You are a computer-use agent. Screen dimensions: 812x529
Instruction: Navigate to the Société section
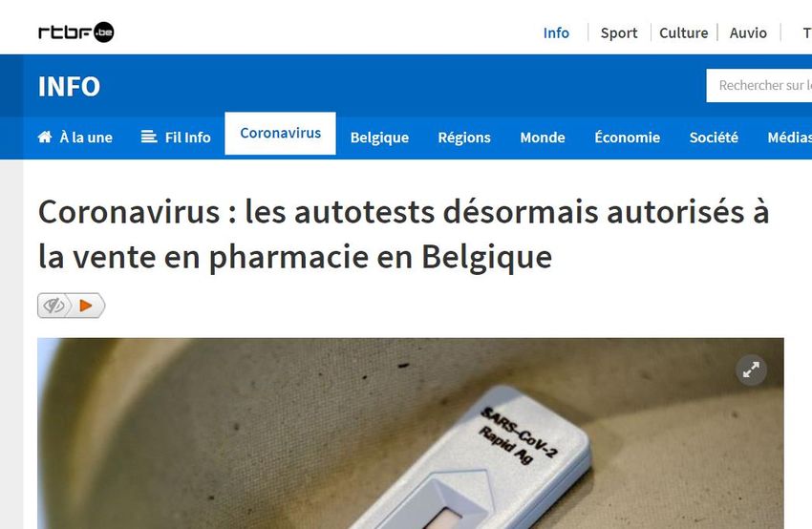[714, 138]
